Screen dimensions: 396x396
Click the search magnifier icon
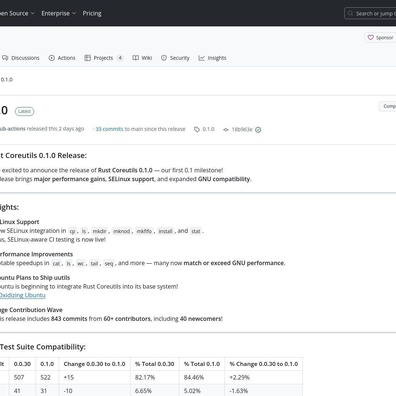(350, 13)
